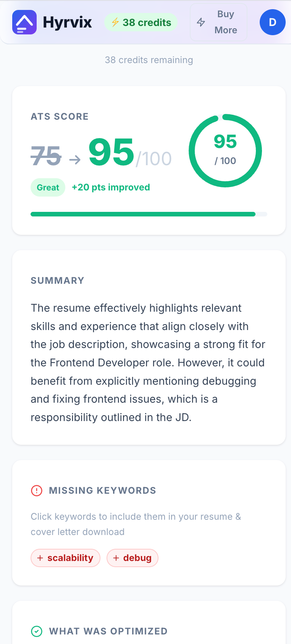Image resolution: width=291 pixels, height=644 pixels.
Task: Click the +20 pts improved label
Action: (111, 187)
